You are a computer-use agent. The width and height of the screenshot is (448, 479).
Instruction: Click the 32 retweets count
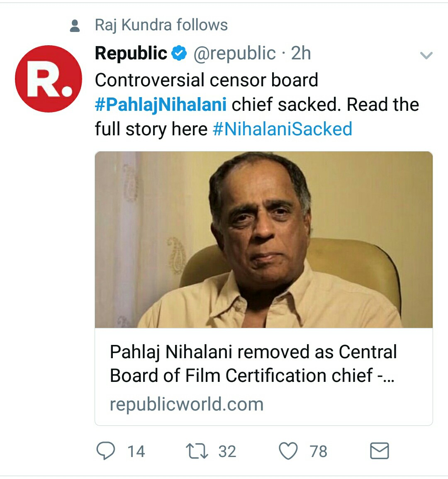227,452
